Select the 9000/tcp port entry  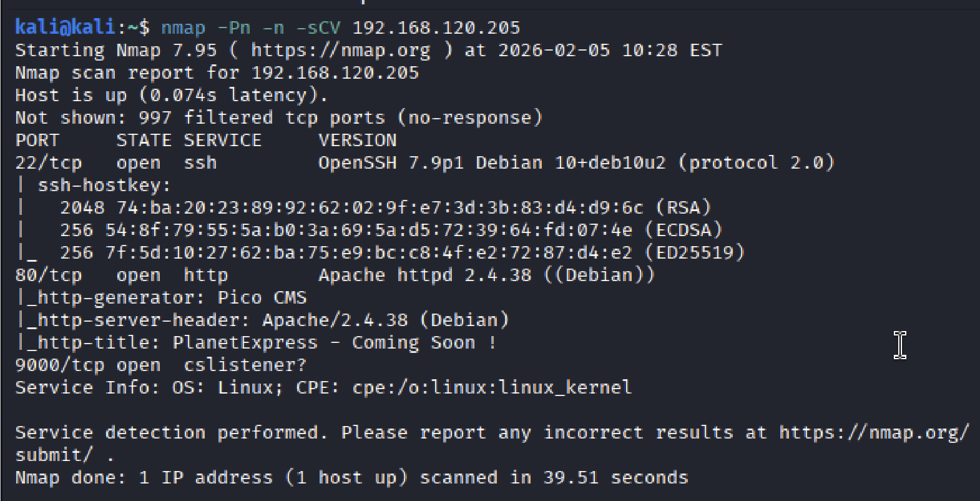(x=54, y=365)
